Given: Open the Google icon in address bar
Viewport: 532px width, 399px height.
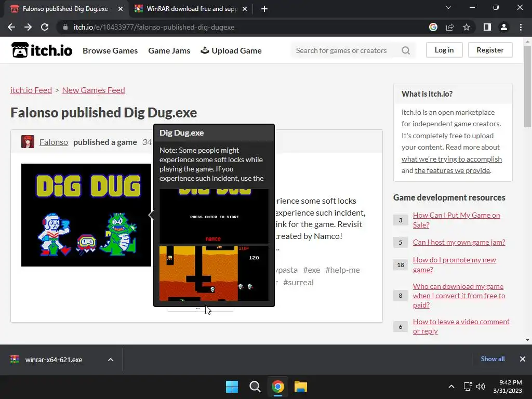Looking at the screenshot, I should [x=433, y=27].
